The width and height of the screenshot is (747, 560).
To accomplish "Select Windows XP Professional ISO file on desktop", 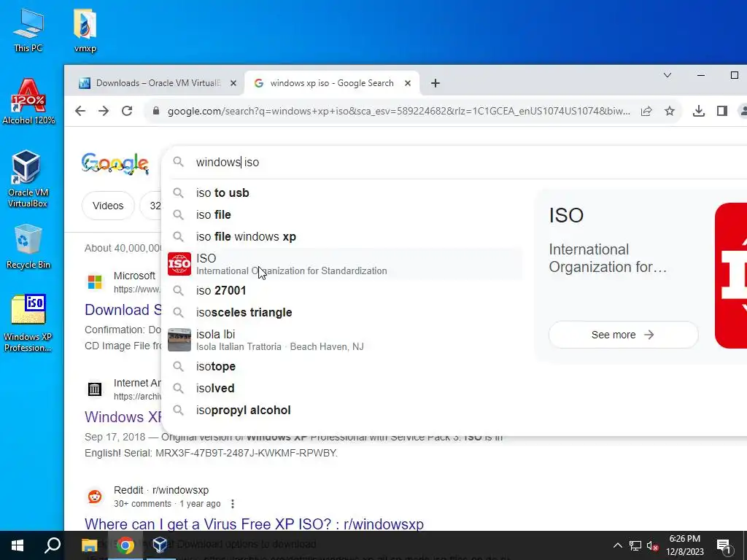I will 28,323.
